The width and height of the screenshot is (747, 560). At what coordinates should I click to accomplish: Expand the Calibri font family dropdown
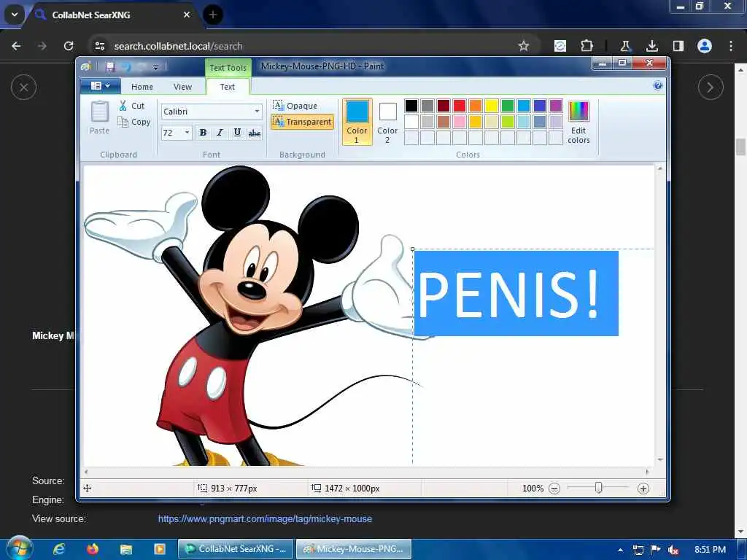coord(257,112)
